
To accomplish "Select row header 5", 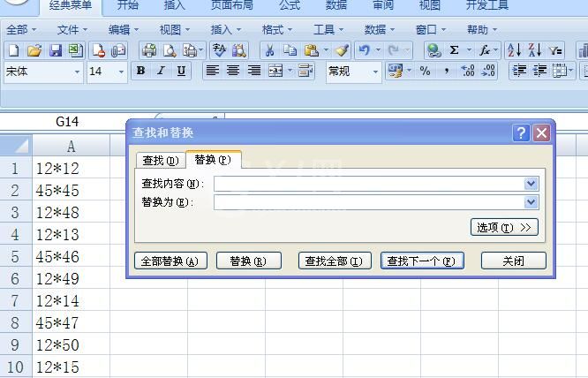I will pyautogui.click(x=15, y=256).
